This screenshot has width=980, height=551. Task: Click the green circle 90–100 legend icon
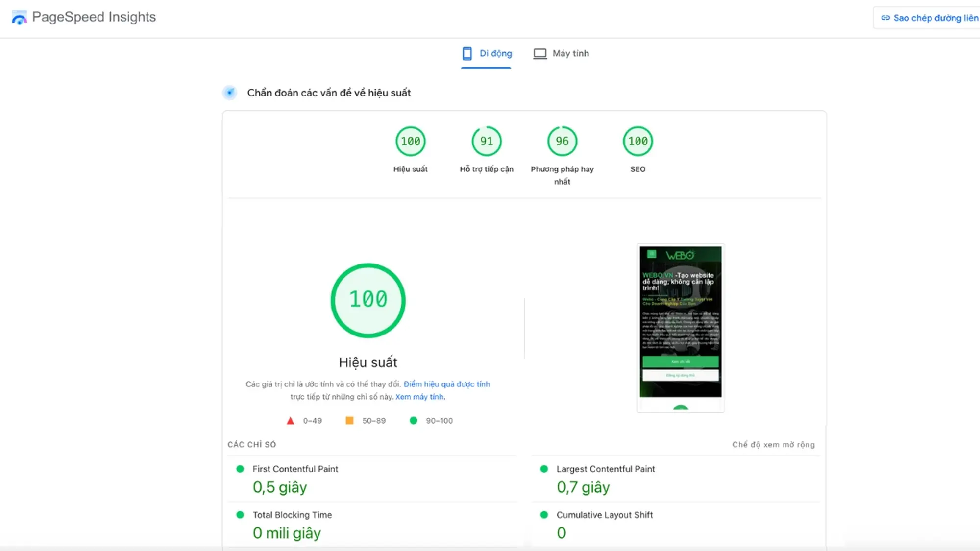point(414,421)
